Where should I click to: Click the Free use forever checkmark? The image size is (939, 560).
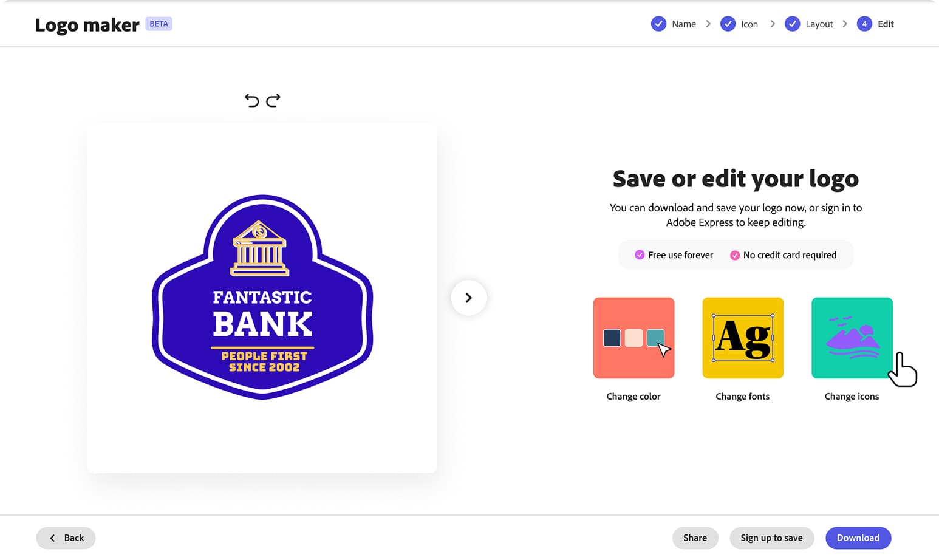point(640,255)
